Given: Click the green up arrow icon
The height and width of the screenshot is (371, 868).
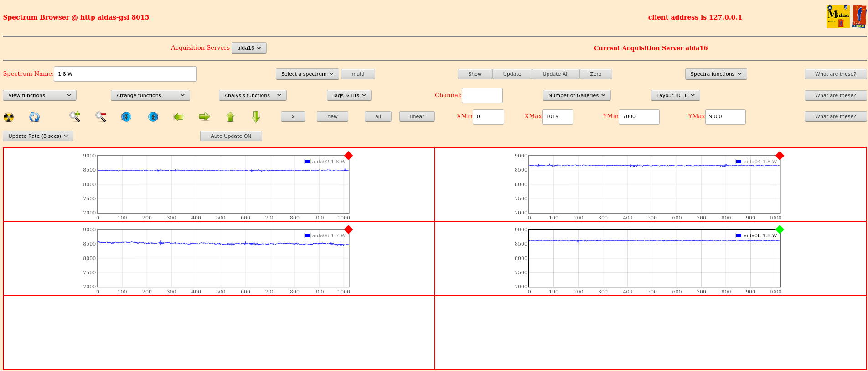Looking at the screenshot, I should click(230, 117).
